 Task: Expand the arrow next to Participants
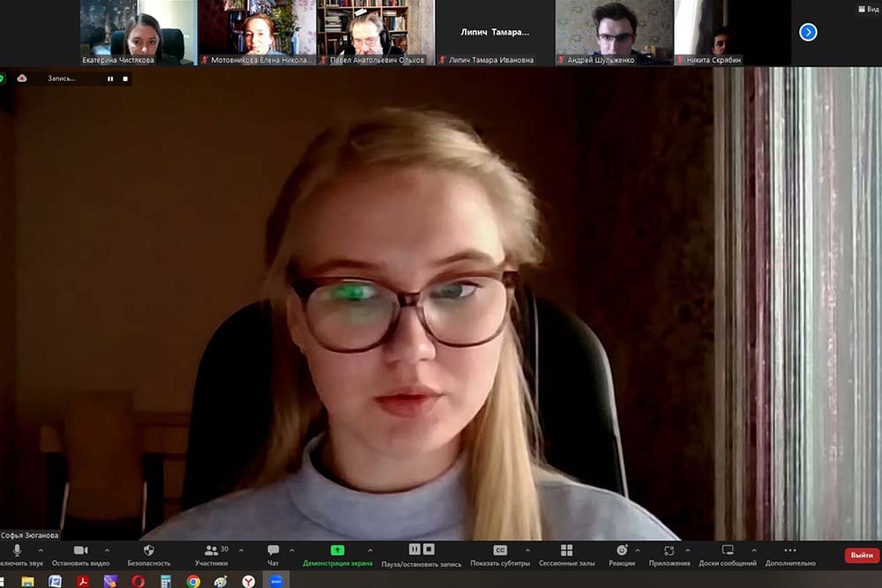point(241,550)
